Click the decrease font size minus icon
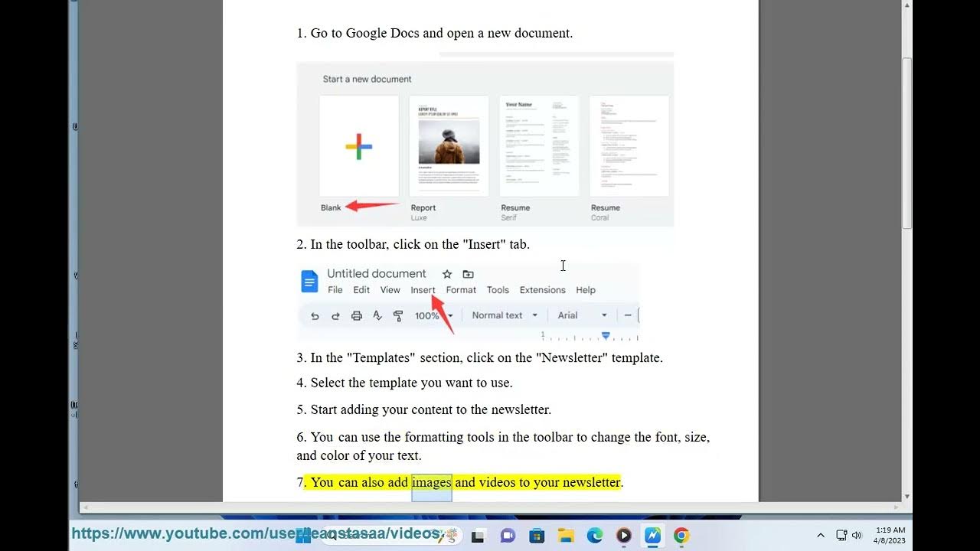The image size is (980, 551). 628,315
